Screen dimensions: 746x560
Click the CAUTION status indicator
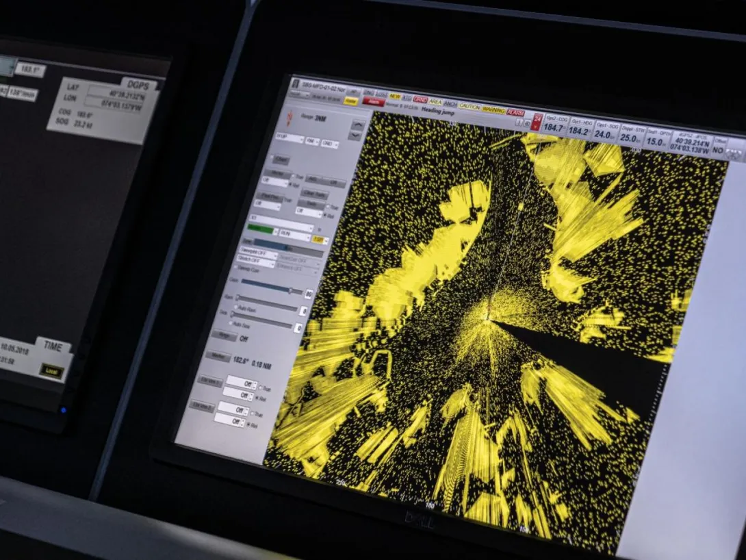pyautogui.click(x=470, y=107)
